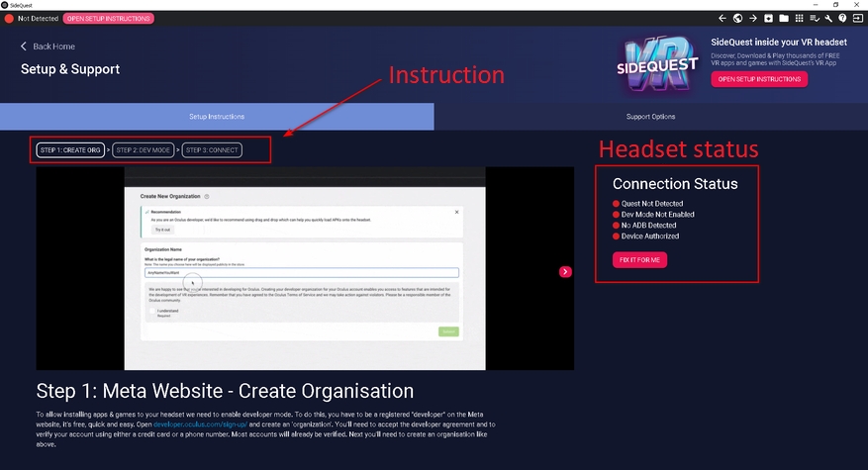
Task: Show installed apps via grid icon
Action: (x=799, y=19)
